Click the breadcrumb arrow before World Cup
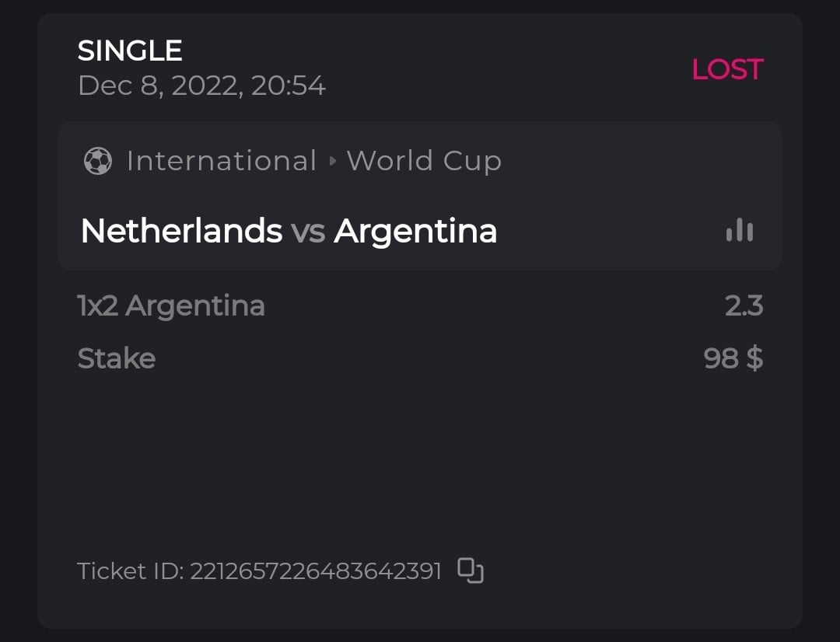Screen dimensions: 840x642 [332, 162]
